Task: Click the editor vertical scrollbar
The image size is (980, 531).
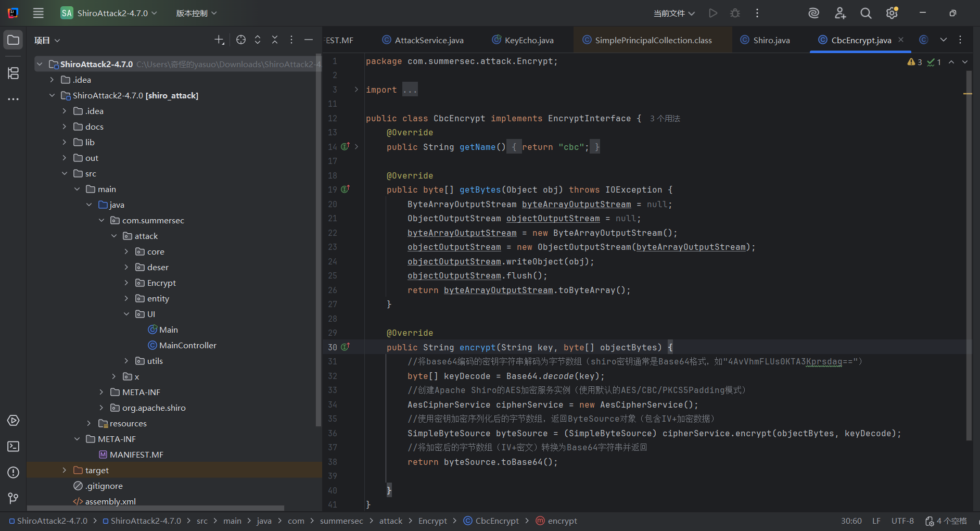Action: [x=969, y=255]
